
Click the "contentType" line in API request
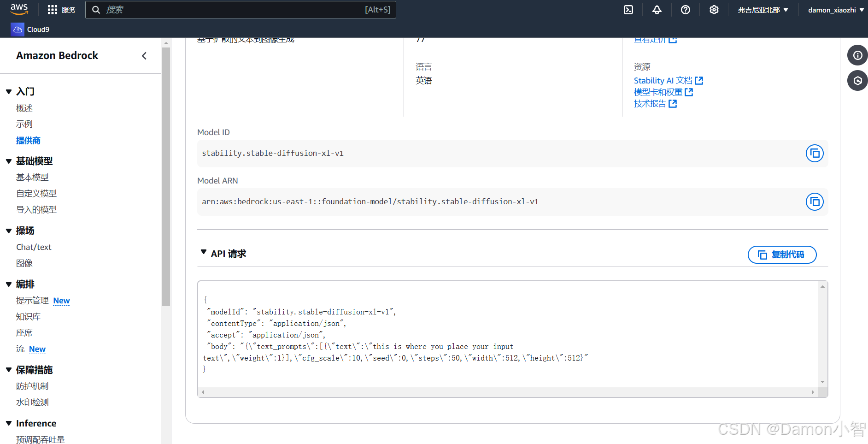[277, 324]
